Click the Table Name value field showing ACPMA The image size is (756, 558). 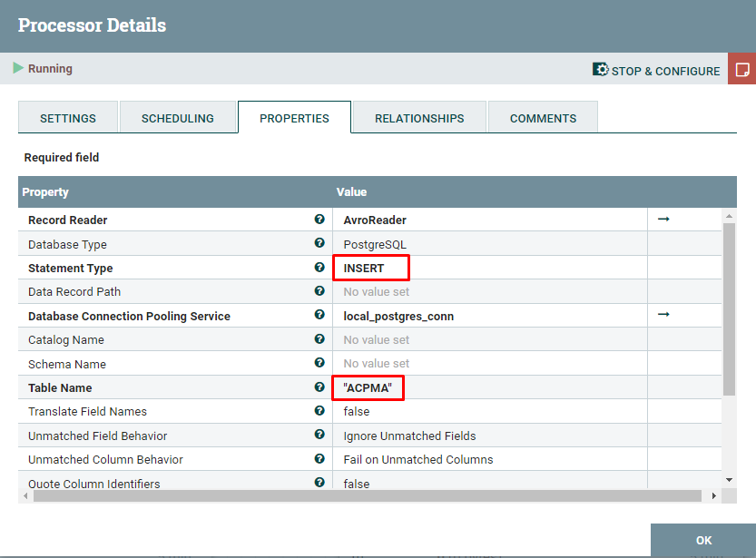pyautogui.click(x=367, y=387)
